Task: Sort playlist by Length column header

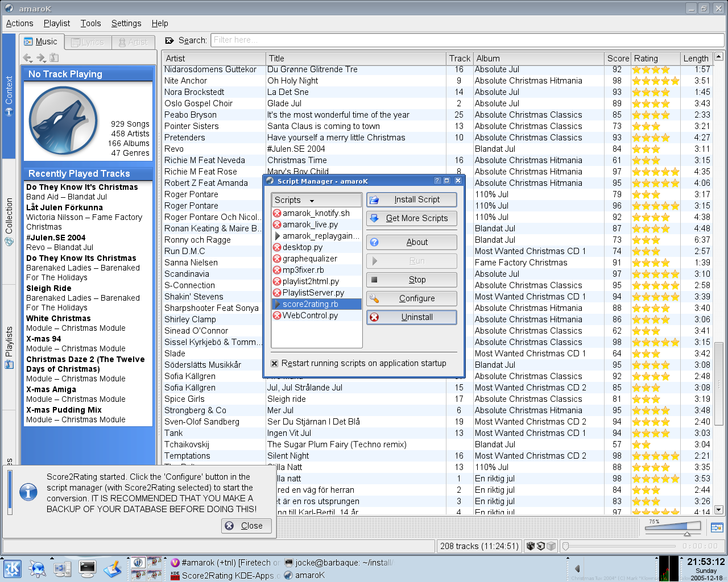Action: tap(696, 59)
